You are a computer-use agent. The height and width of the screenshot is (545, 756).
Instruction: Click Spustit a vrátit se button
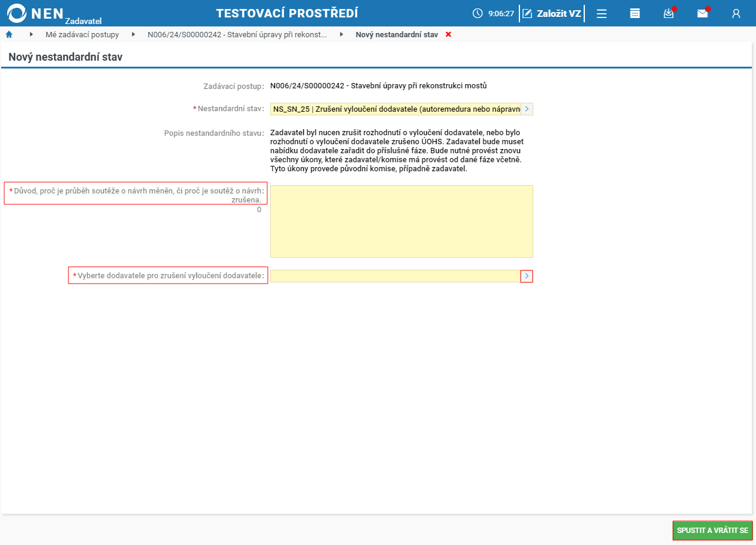click(x=712, y=531)
